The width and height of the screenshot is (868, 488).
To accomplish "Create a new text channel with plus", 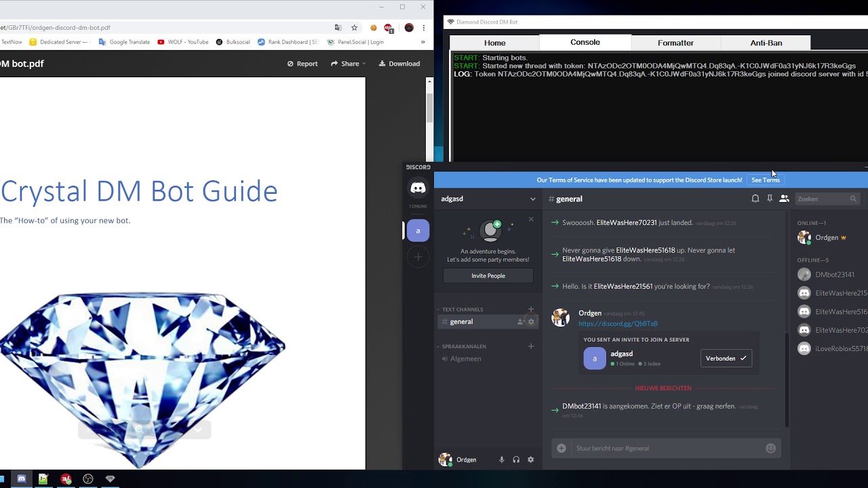I will tap(531, 309).
